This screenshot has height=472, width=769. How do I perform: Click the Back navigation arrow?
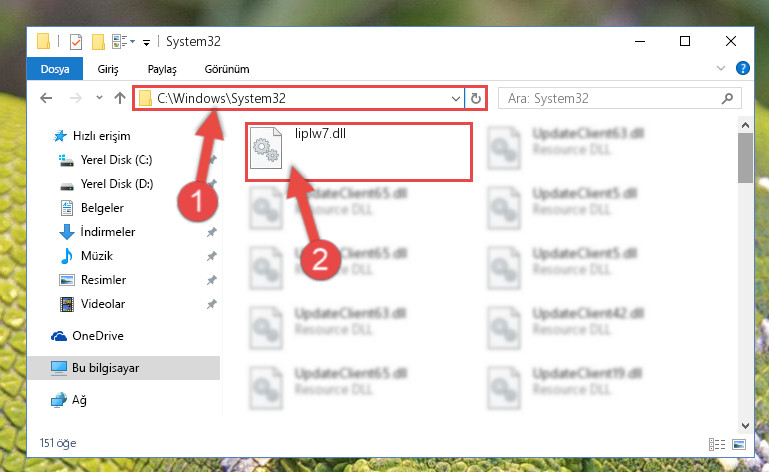tap(46, 98)
